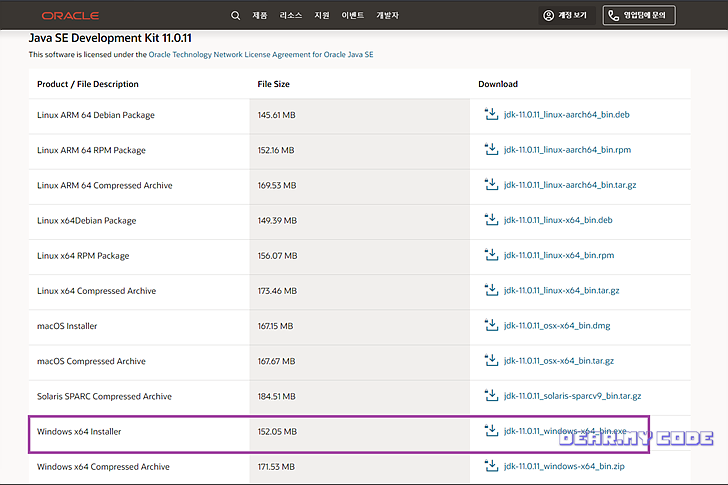
Task: Select 'macOS Compressed Archive' text
Action: tap(91, 361)
